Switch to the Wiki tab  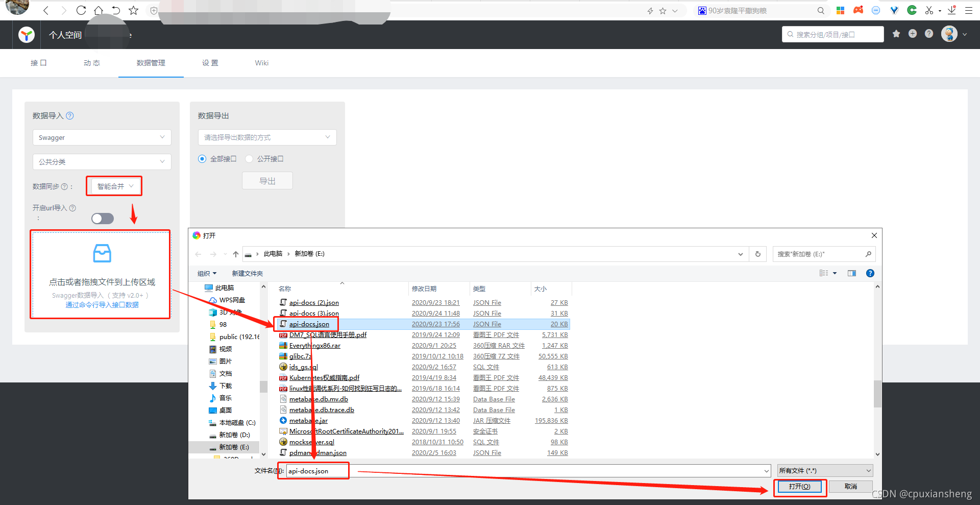point(262,63)
